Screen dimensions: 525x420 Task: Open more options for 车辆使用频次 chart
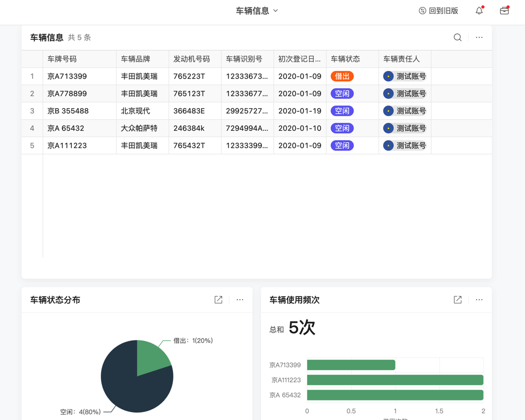click(479, 300)
